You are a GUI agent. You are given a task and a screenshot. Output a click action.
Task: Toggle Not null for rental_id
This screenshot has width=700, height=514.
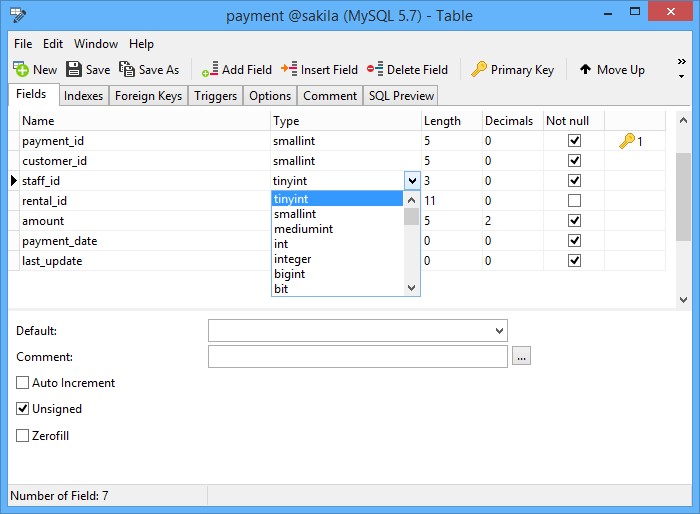(574, 201)
